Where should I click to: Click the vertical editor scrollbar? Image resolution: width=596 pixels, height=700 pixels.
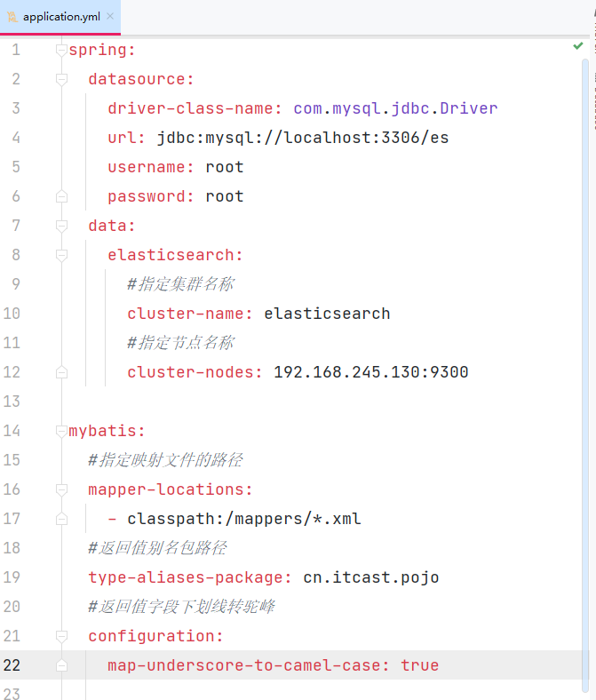(x=585, y=375)
